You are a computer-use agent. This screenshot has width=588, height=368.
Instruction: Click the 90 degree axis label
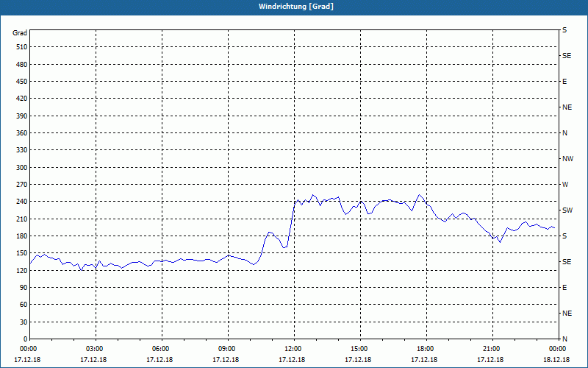[x=24, y=288]
